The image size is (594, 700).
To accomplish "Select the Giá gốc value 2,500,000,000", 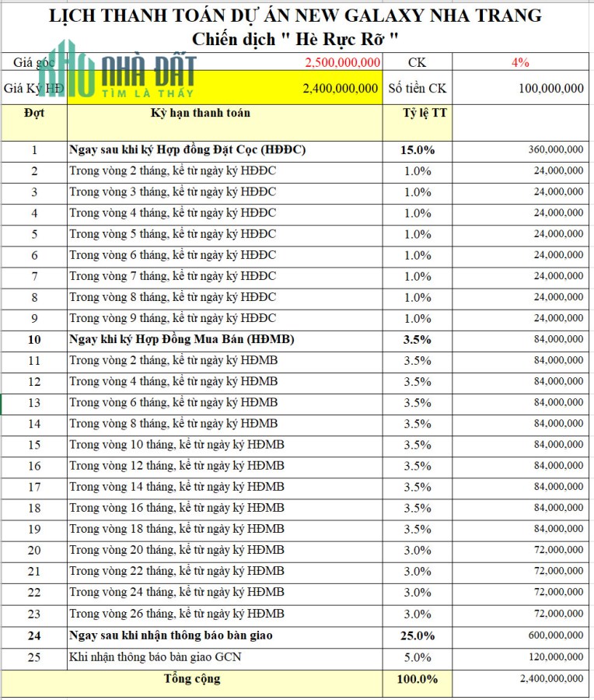I will tap(342, 62).
